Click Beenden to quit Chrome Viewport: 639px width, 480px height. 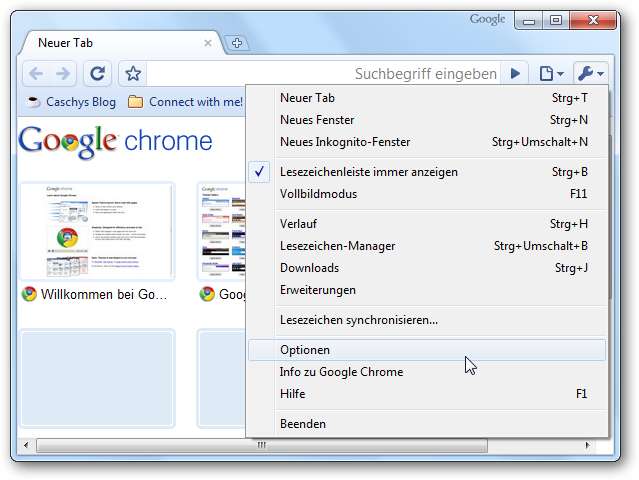[427, 424]
